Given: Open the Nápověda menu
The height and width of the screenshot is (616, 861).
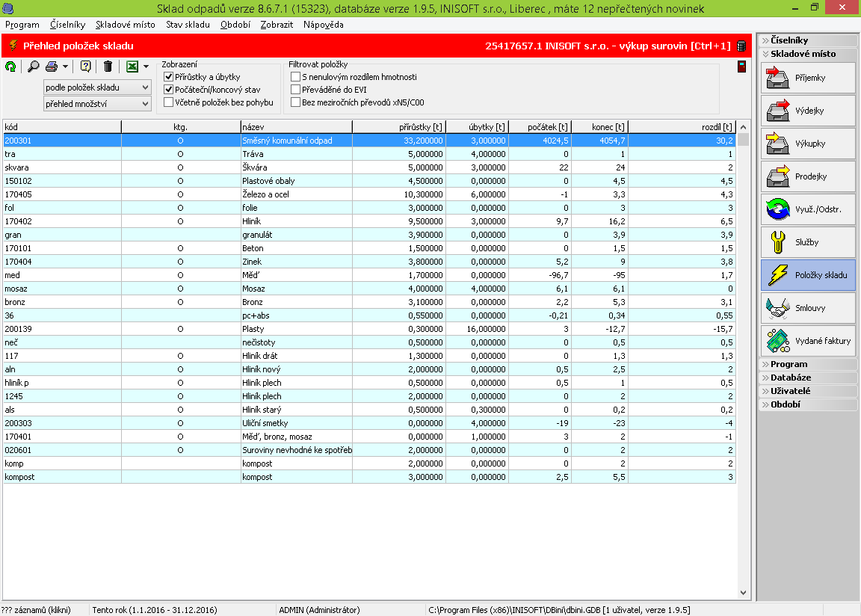Looking at the screenshot, I should (x=324, y=25).
